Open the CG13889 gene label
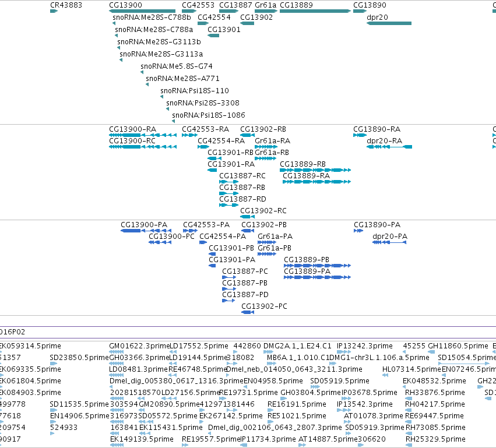This screenshot has height=448, width=496. click(x=297, y=5)
